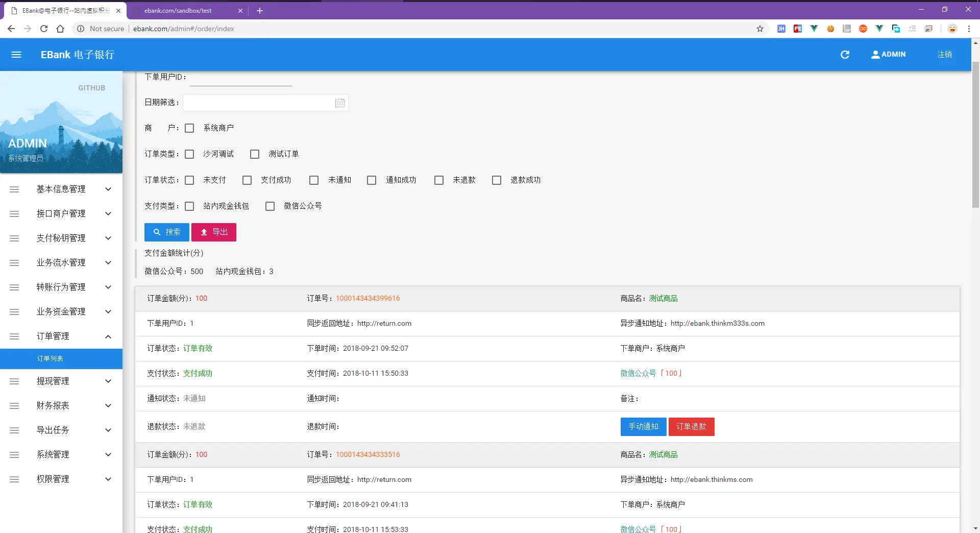This screenshot has height=533, width=980.
Task: Expand the 业务资金管理 chevron
Action: 108,312
